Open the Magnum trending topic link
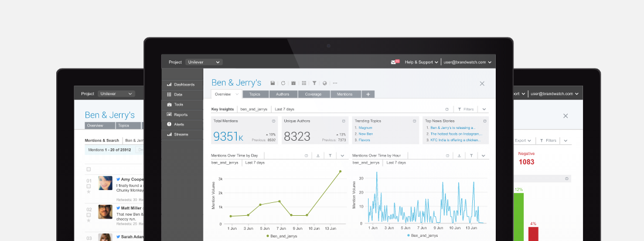Viewport: 644px width, 241px height. pyautogui.click(x=365, y=128)
